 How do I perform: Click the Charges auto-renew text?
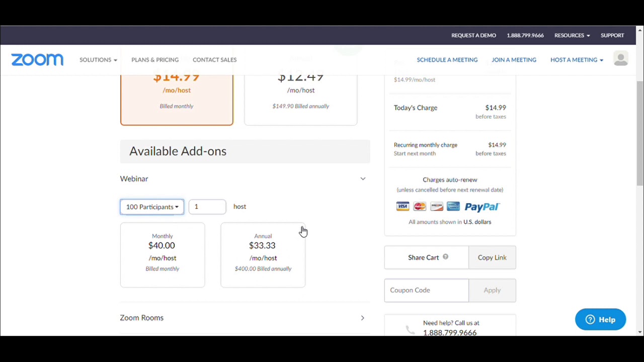[x=450, y=179]
